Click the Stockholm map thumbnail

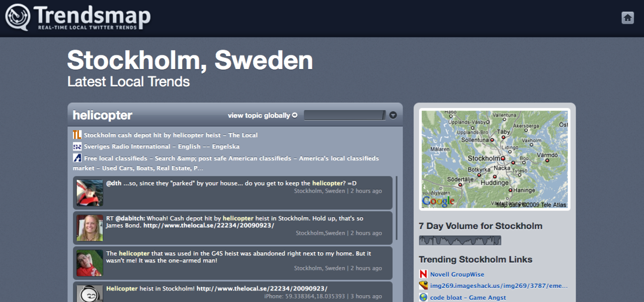pyautogui.click(x=495, y=159)
